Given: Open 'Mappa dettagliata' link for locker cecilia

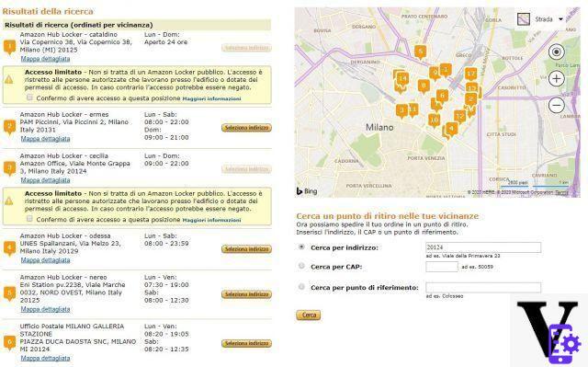Looking at the screenshot, I should point(45,180).
